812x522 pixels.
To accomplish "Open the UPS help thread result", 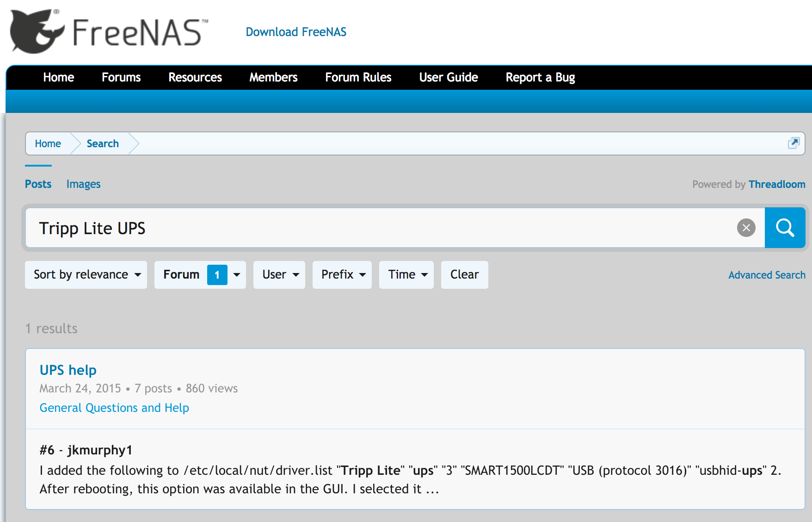I will pyautogui.click(x=68, y=370).
